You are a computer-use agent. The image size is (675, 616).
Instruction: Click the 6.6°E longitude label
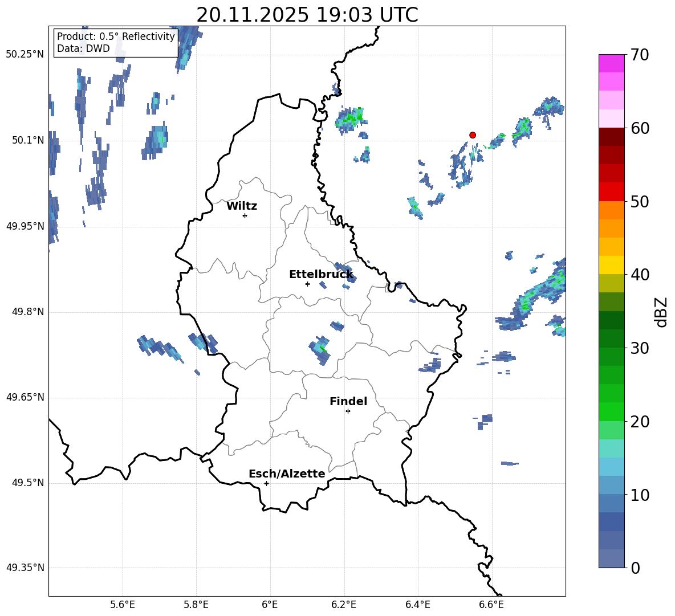click(x=491, y=605)
